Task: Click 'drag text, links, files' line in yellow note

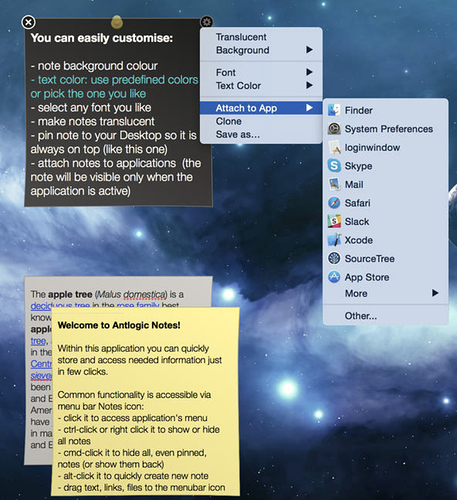Action: [141, 488]
